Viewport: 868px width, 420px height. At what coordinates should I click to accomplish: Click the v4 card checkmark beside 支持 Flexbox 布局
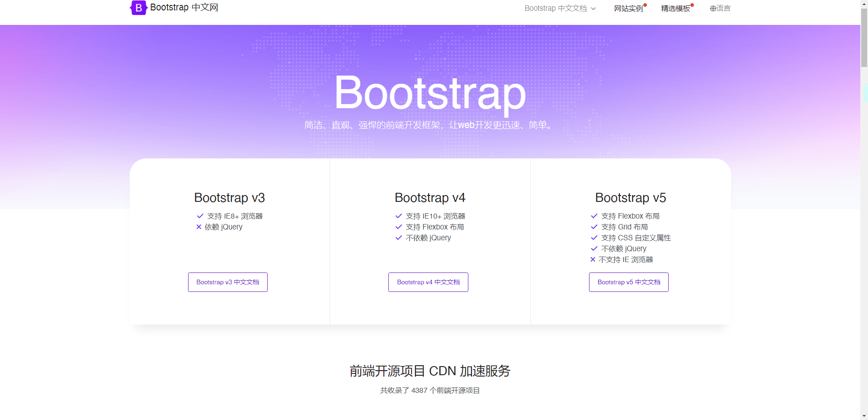[399, 227]
